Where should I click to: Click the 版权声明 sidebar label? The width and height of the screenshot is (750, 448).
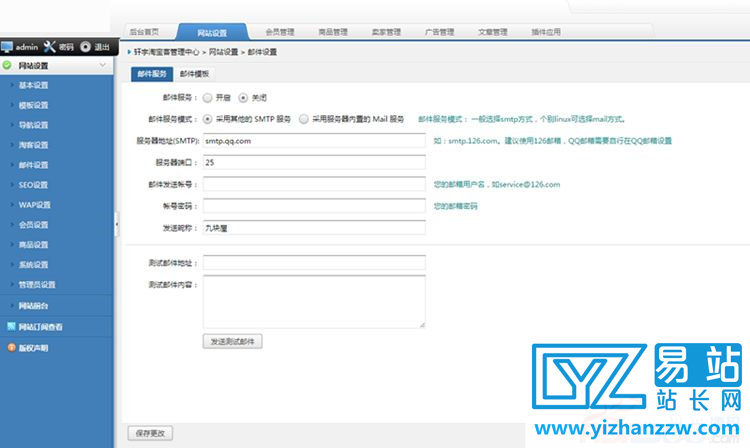33,348
